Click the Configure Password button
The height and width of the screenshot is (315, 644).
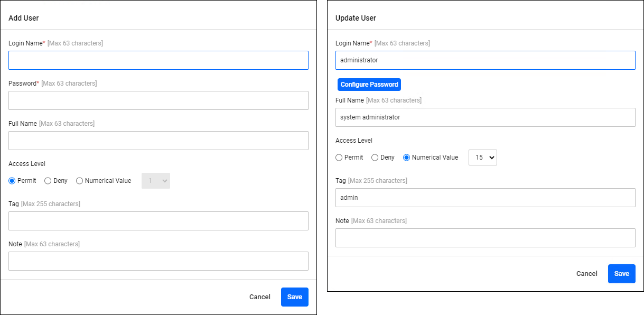tap(369, 85)
